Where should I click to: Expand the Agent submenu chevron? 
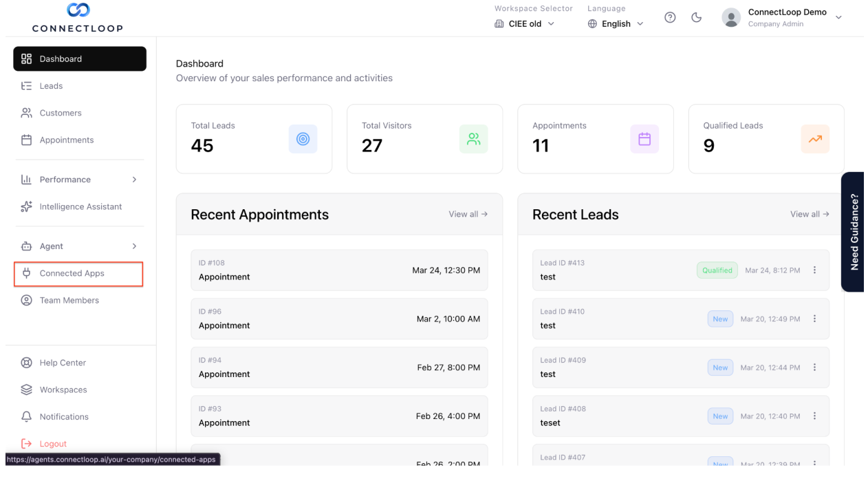point(134,246)
